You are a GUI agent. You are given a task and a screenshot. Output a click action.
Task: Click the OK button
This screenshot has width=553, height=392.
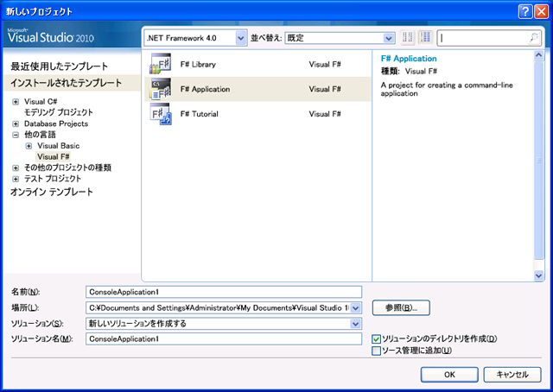[x=449, y=375]
